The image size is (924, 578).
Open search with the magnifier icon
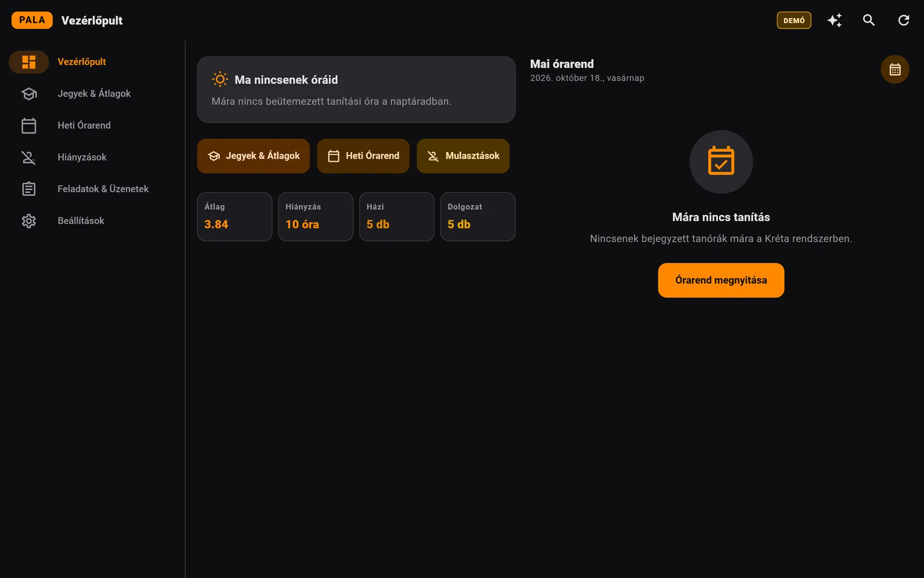[869, 20]
